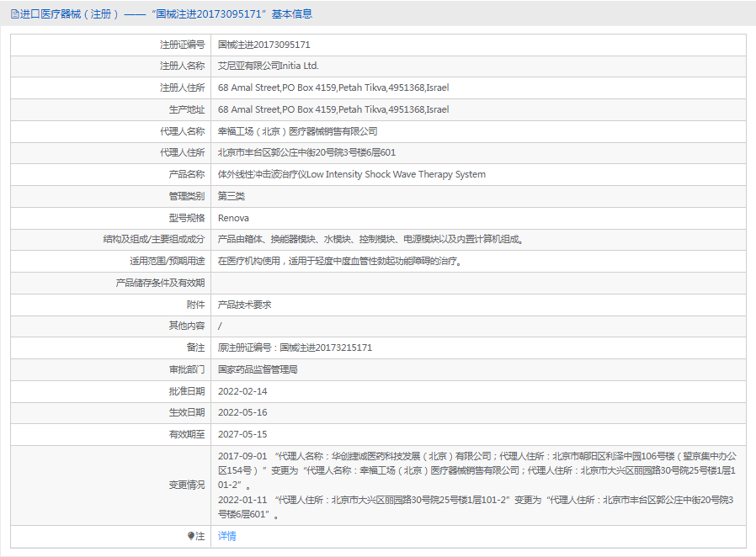Select the structure composition text 产品由箱体
Image resolution: width=756 pixels, height=557 pixels.
point(240,239)
